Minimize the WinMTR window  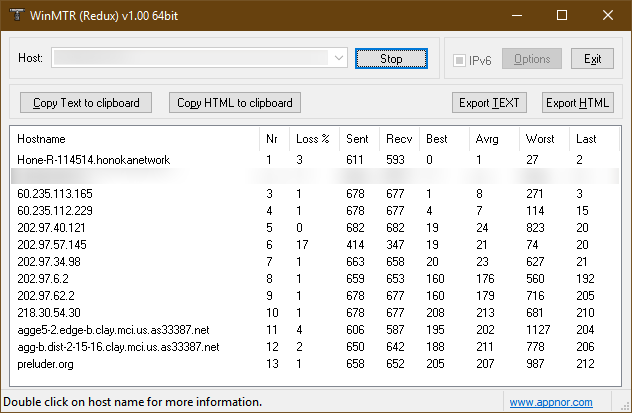coord(516,16)
